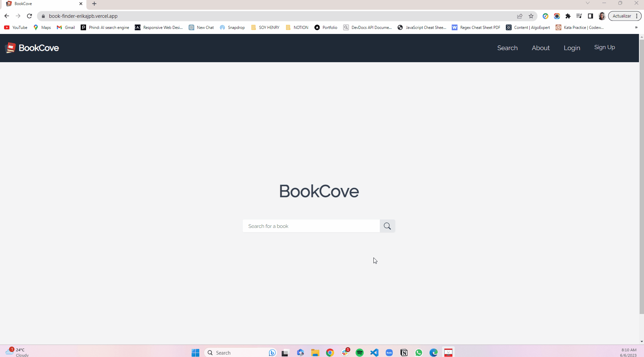Screen dimensions: 644x357
Task: Reload the page with the refresh icon
Action: (30, 16)
